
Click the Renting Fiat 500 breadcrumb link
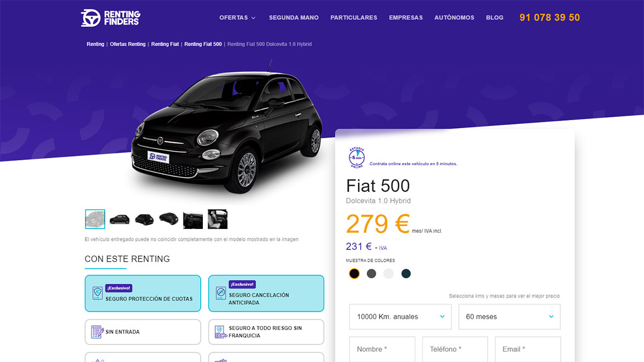[203, 44]
